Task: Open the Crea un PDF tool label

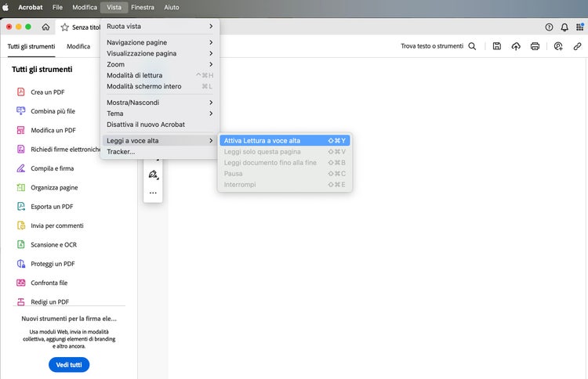Action: [48, 92]
